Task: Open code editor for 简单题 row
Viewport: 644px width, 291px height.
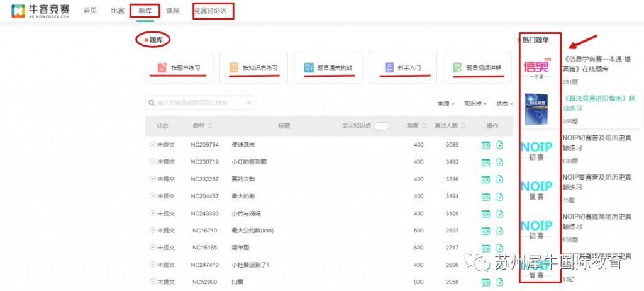Action: (x=486, y=248)
